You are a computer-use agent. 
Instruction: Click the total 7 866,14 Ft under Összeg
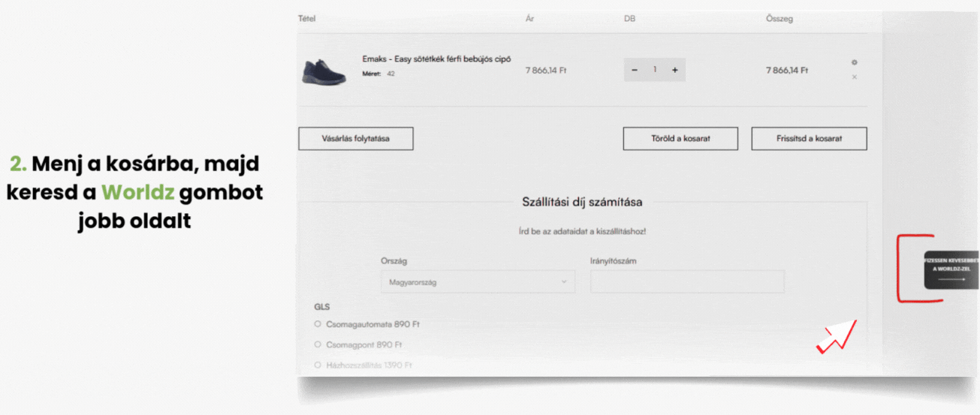tap(787, 70)
